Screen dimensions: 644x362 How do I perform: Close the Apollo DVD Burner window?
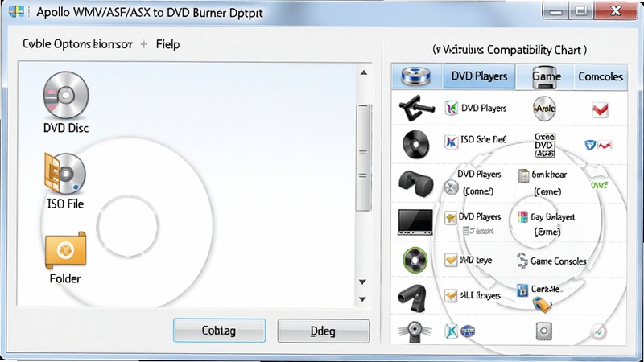click(x=615, y=11)
